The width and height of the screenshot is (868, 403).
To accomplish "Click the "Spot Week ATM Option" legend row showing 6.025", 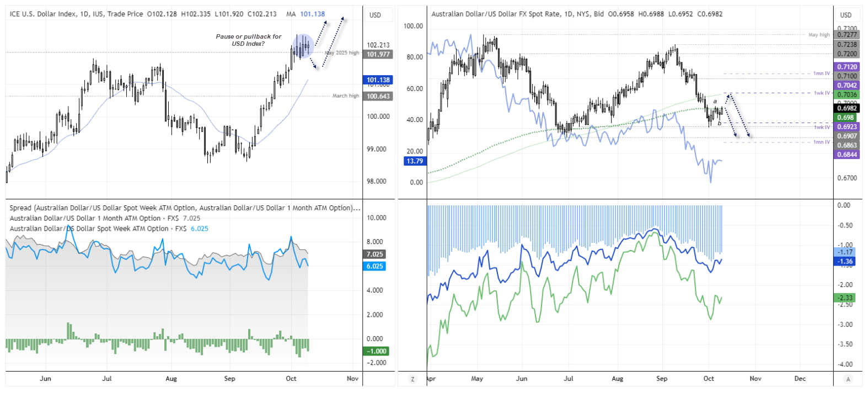I will 109,229.
